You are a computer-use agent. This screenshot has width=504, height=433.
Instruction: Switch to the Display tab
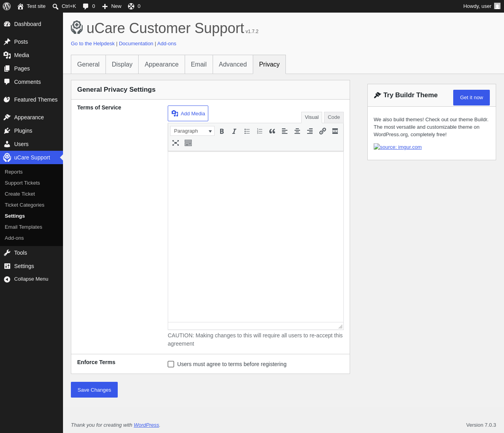coord(122,64)
